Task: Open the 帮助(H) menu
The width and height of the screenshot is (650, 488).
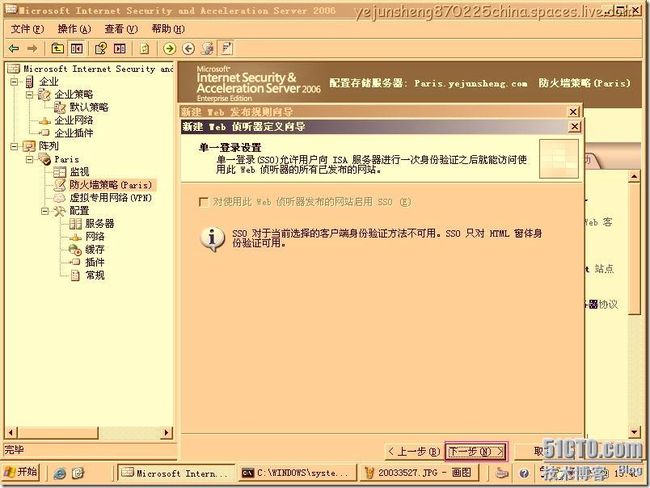Action: [x=168, y=29]
